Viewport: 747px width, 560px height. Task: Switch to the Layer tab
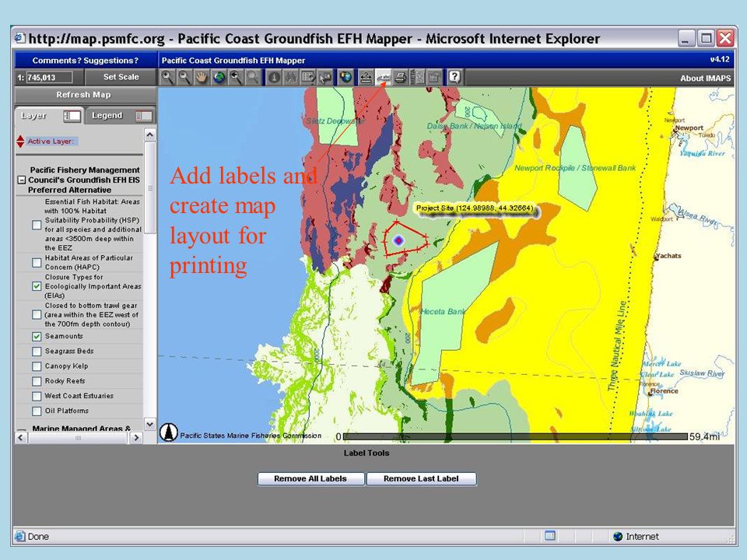49,116
